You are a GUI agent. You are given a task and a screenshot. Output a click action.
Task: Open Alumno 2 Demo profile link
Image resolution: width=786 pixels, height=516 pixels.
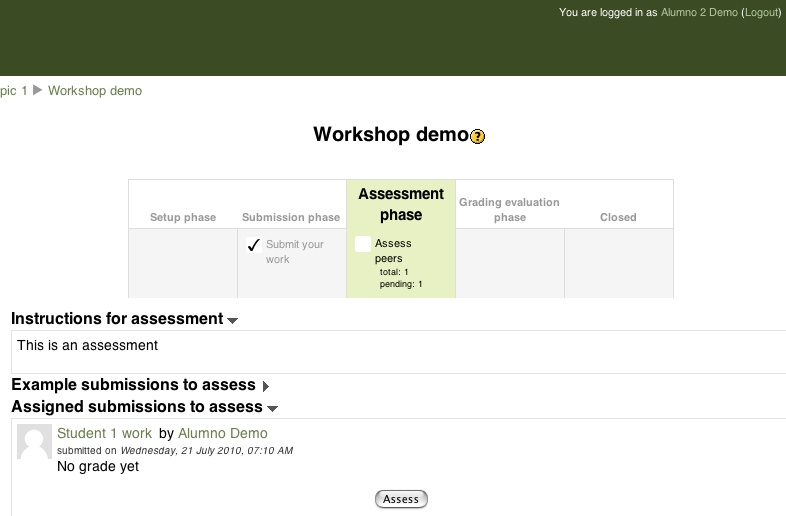point(699,12)
